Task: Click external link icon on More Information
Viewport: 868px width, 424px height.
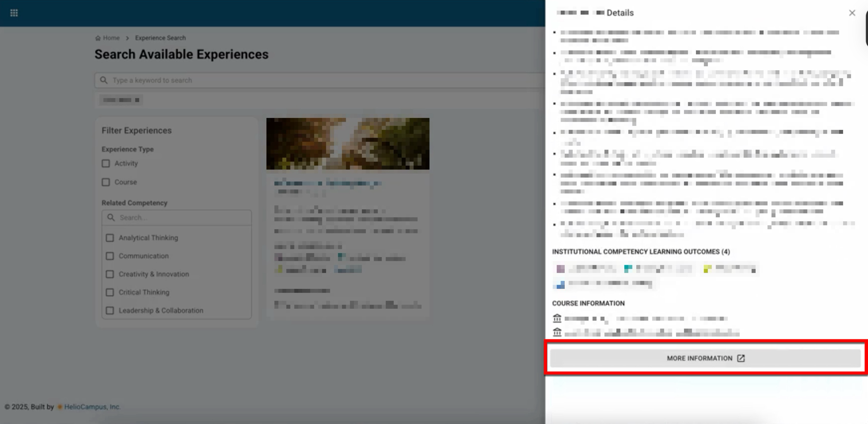Action: pyautogui.click(x=741, y=358)
